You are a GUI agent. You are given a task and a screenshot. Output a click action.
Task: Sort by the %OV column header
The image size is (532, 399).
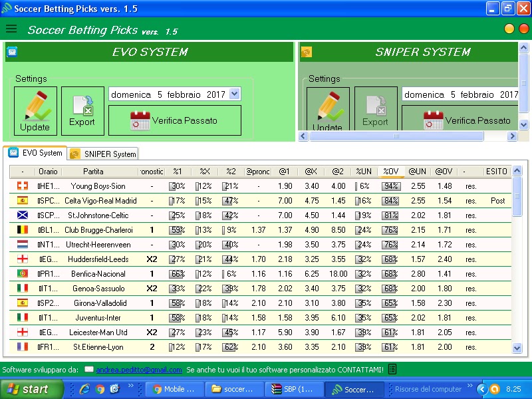390,172
